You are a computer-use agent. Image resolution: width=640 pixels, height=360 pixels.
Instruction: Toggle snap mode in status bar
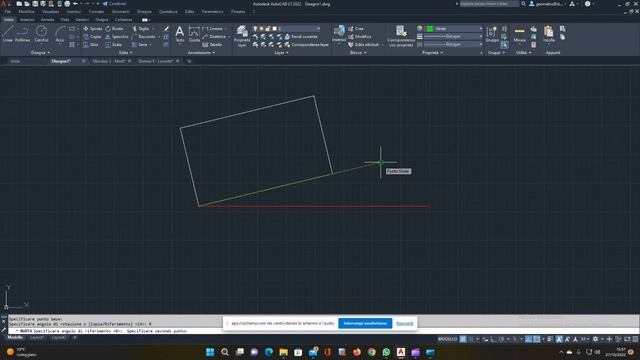pos(471,339)
